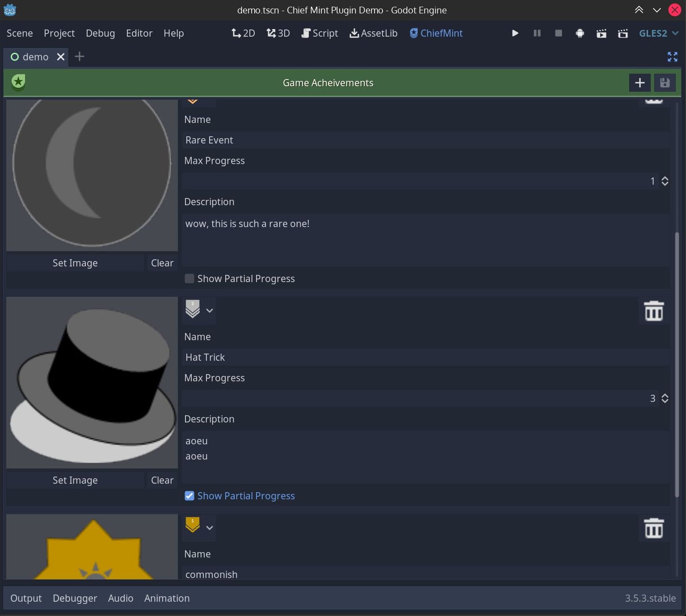Click the Rare Event max progress value field
686x616 pixels.
(420, 181)
